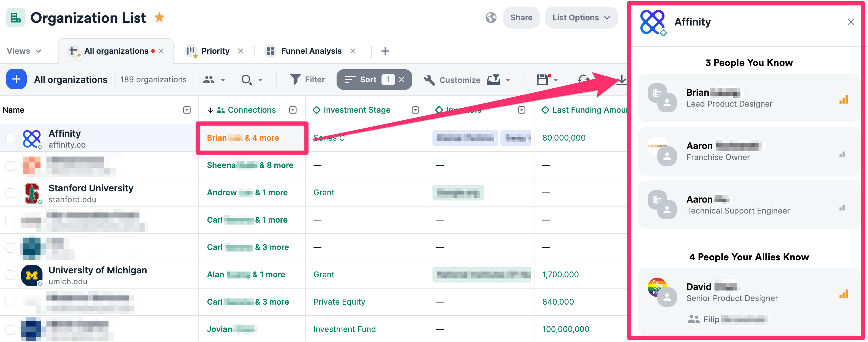Tick the University of Michigan checkbox
868x342 pixels.
(x=10, y=275)
